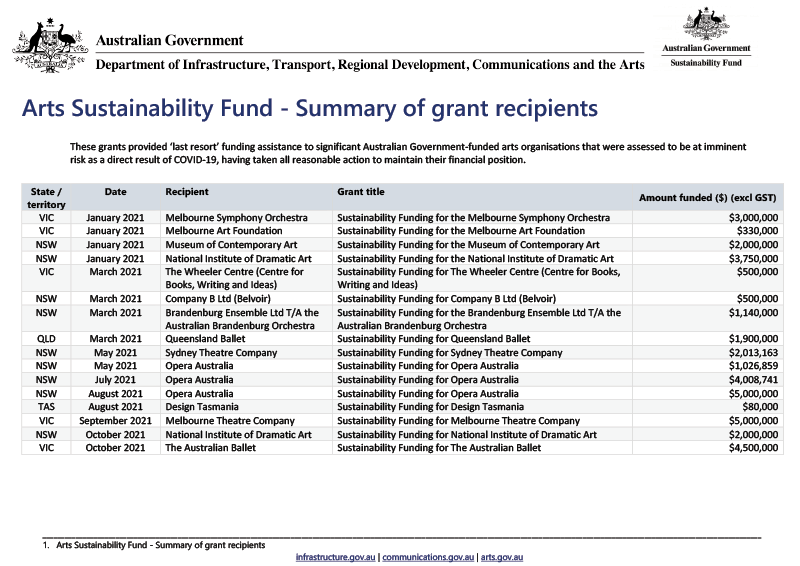This screenshot has width=800, height=566.
Task: Open the infrastructure.gov.au footer link
Action: pyautogui.click(x=335, y=556)
